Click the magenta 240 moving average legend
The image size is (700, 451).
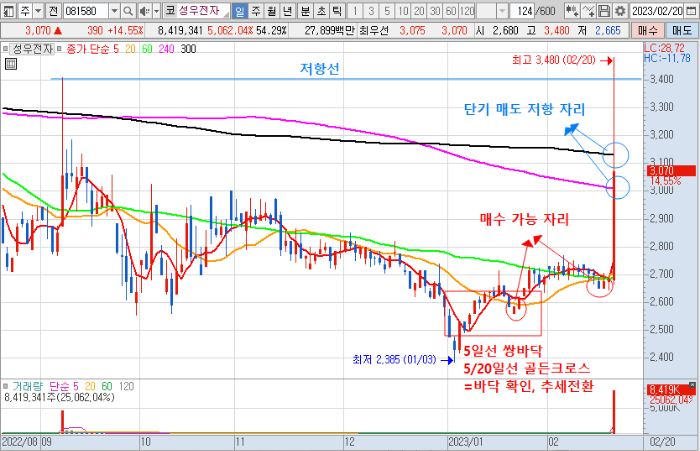coord(166,49)
